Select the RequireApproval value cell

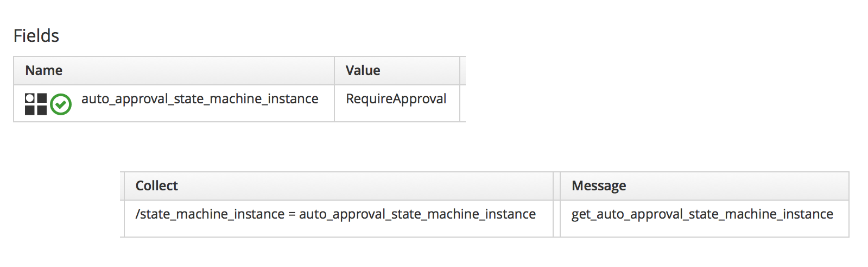[x=396, y=99]
